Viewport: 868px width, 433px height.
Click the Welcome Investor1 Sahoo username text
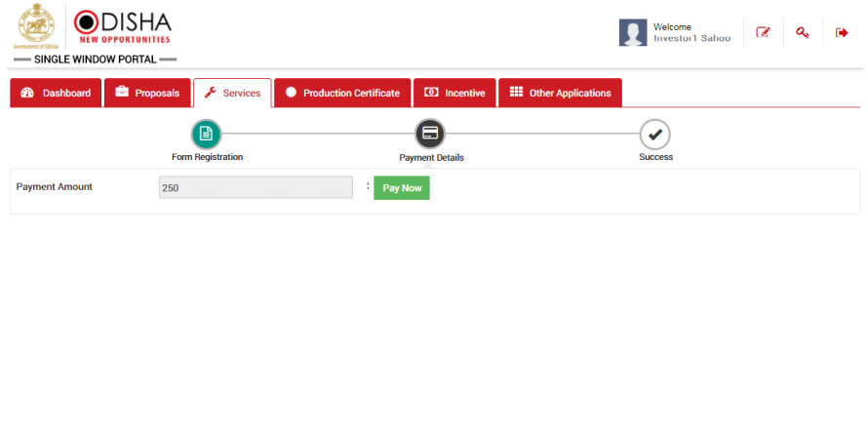coord(691,32)
